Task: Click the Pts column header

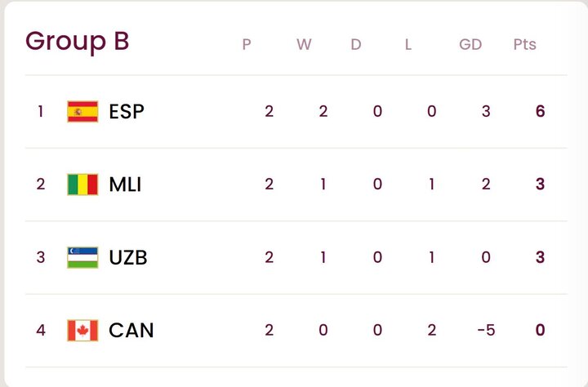Action: click(x=524, y=45)
